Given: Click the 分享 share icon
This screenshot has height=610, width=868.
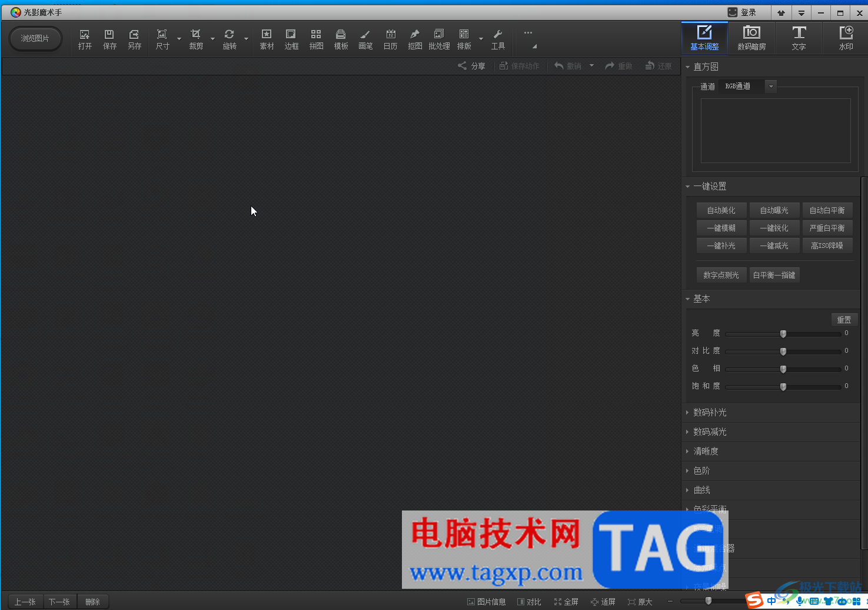Looking at the screenshot, I should tap(471, 66).
